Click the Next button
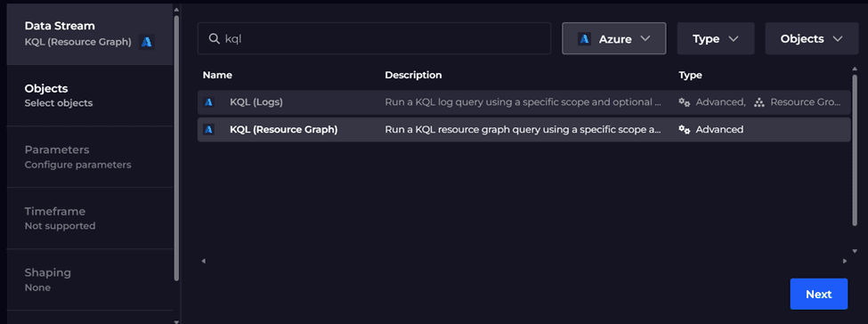The image size is (868, 324). tap(819, 294)
